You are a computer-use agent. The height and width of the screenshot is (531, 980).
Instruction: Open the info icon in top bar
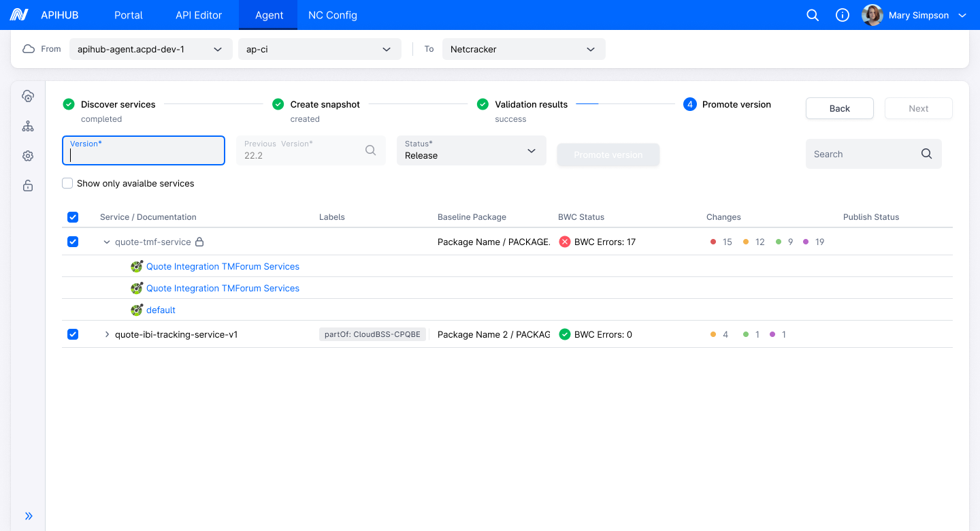point(843,15)
